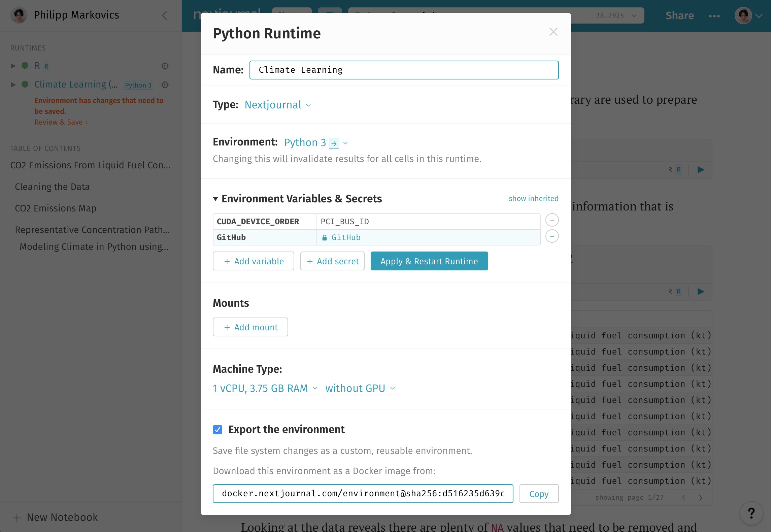
Task: Go to next results page
Action: pyautogui.click(x=701, y=498)
